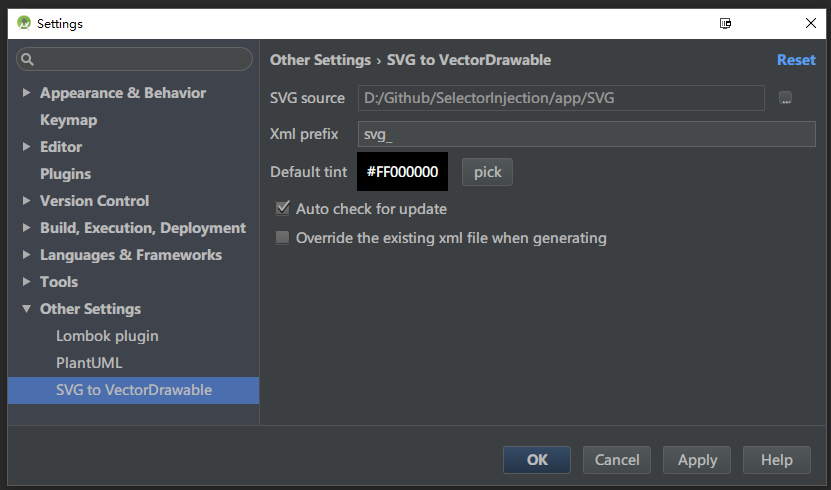Select SVG to VectorDrawable settings
The height and width of the screenshot is (490, 831).
(x=134, y=390)
